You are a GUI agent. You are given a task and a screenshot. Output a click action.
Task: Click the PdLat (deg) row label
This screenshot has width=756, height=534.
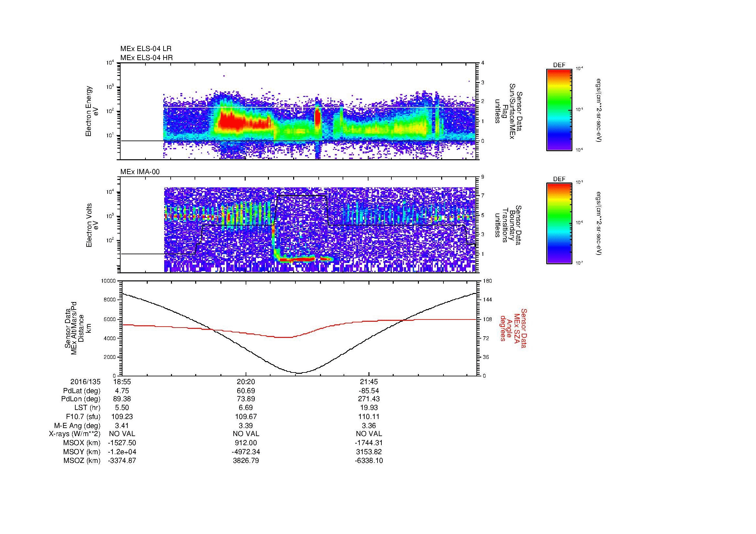click(82, 391)
